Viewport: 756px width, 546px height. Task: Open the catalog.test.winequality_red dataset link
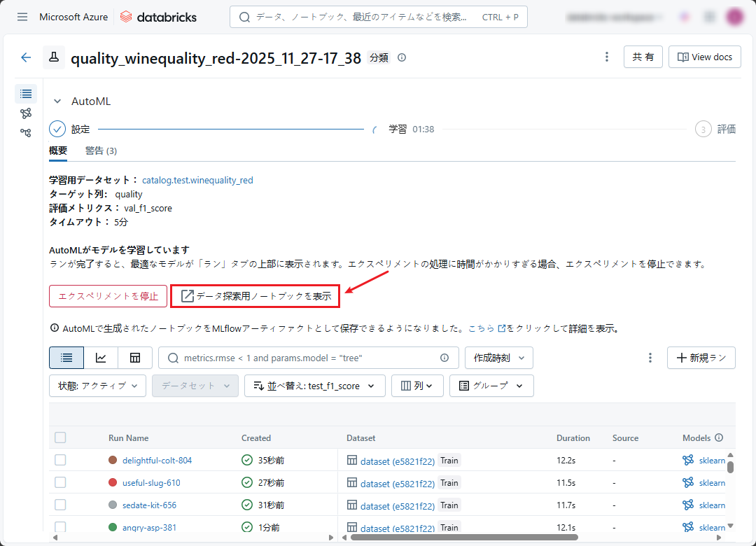click(197, 180)
